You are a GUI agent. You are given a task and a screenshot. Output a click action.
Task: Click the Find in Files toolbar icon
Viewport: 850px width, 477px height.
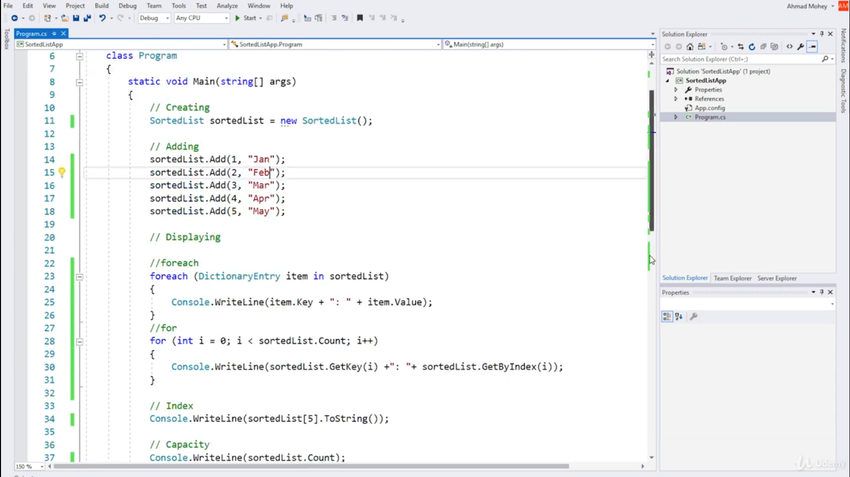tap(285, 18)
